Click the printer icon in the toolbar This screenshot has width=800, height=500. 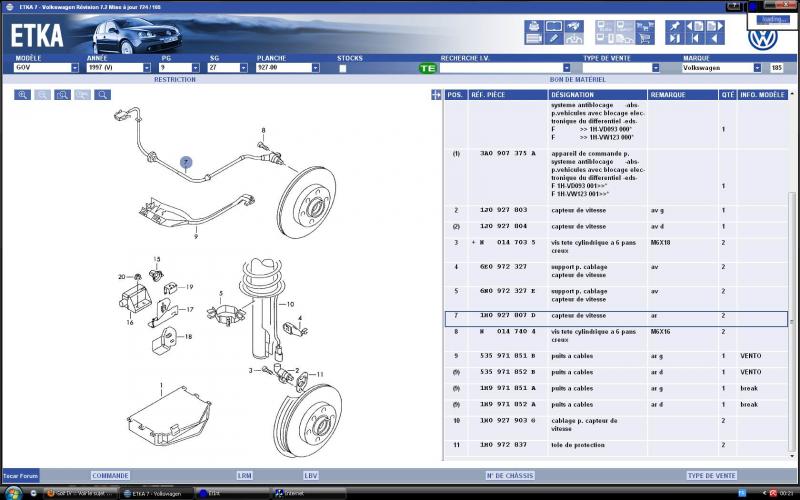click(x=534, y=26)
